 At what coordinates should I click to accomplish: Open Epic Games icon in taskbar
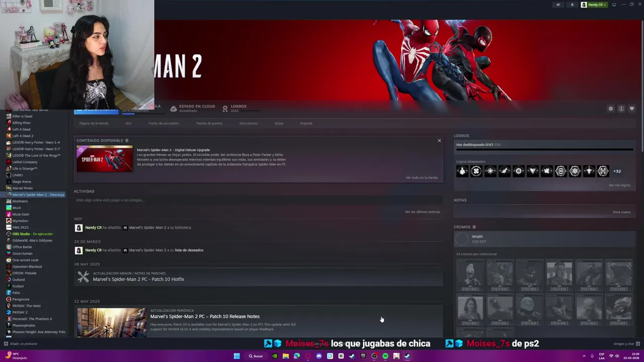363,356
